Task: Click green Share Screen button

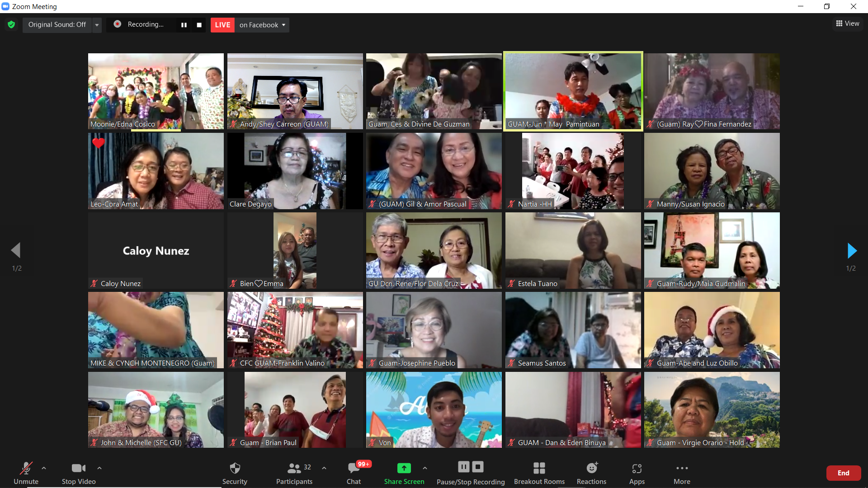Action: (404, 473)
